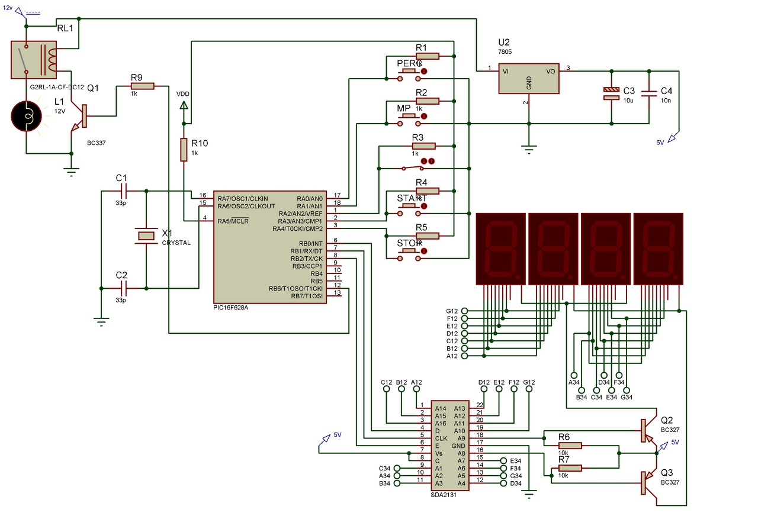Viewport: 758px width, 532px height.
Task: Activate the START push button
Action: (x=409, y=209)
